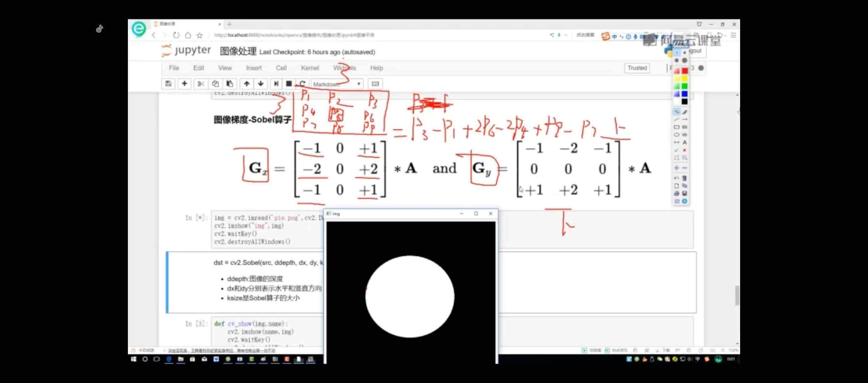
Task: Move the selected cell down
Action: pos(261,84)
